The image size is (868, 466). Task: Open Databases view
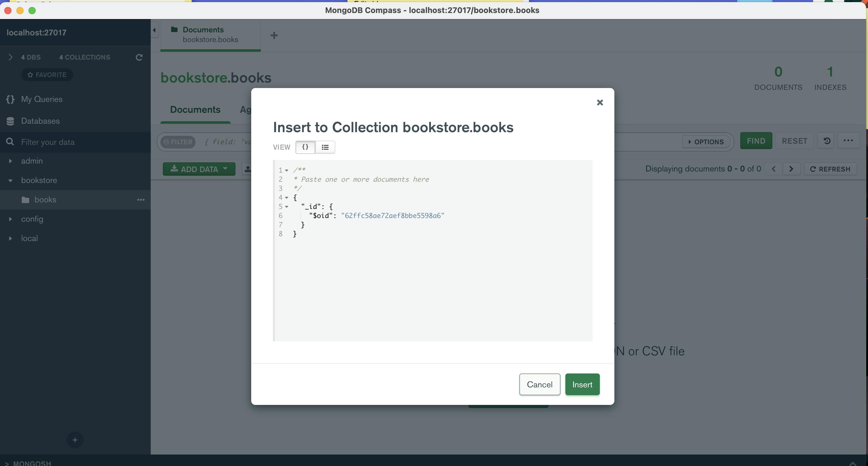coord(40,121)
